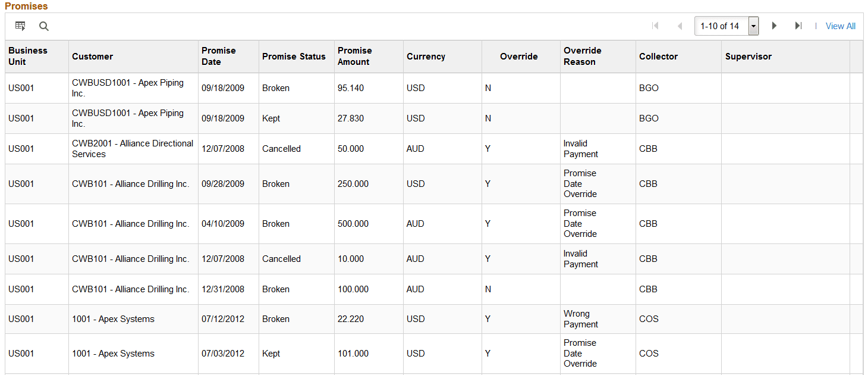Click the previous page arrow
This screenshot has width=868, height=375.
680,26
